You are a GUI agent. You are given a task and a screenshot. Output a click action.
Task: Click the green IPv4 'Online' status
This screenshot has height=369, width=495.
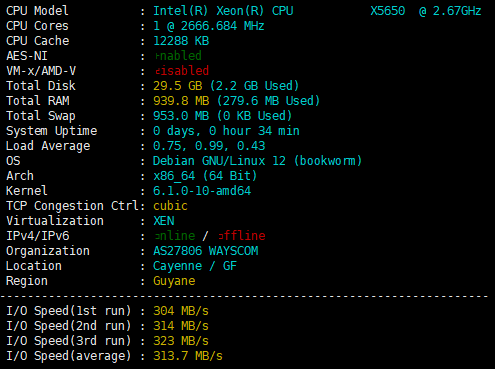[175, 236]
